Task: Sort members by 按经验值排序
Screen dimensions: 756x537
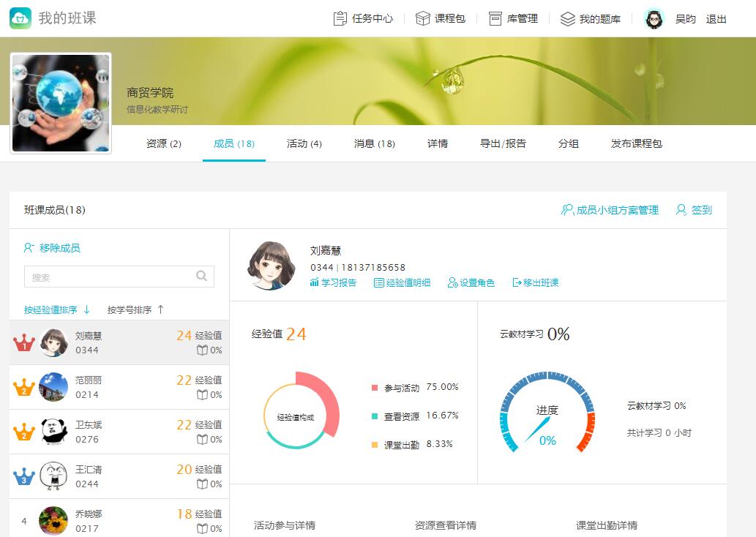Action: [57, 310]
